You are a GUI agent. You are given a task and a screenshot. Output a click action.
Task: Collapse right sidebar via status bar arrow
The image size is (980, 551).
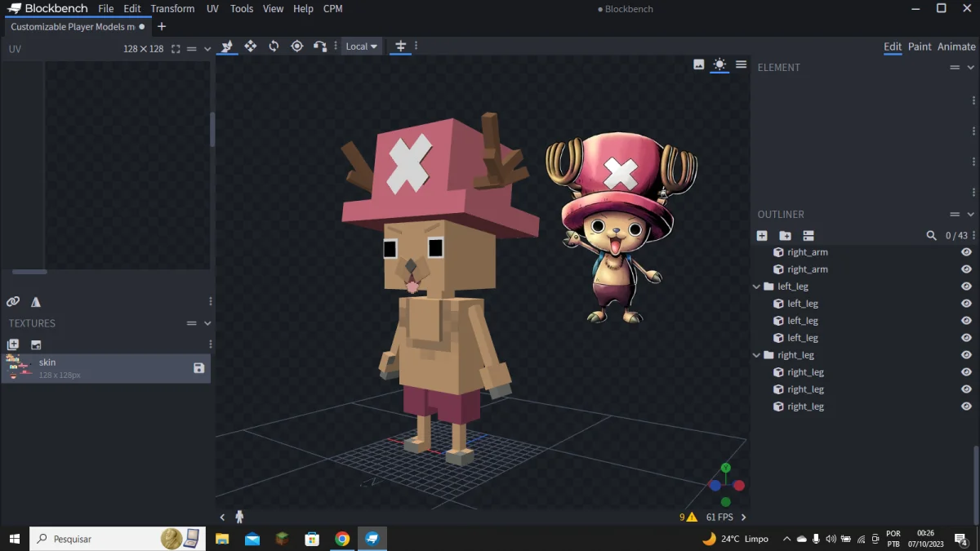(743, 517)
